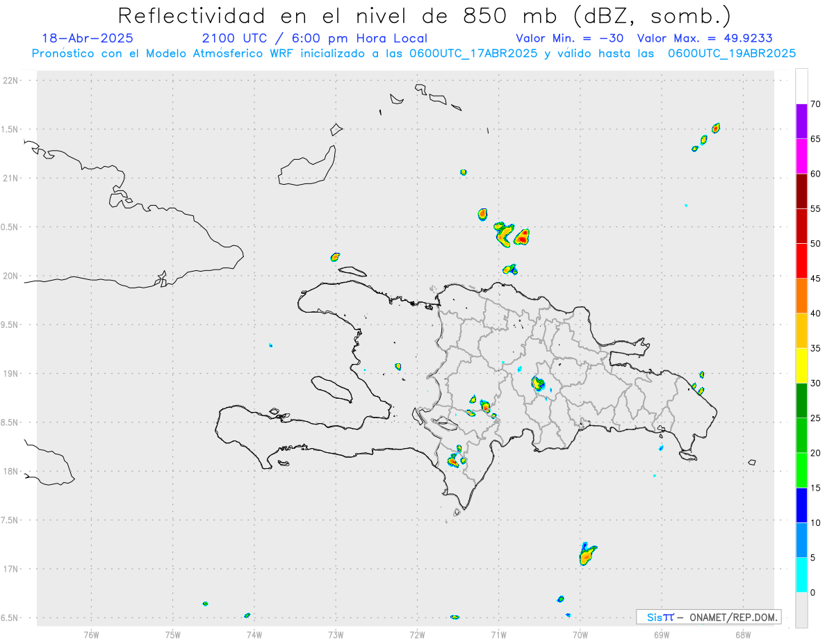
Task: Click the '69W' longitude label
Action: pyautogui.click(x=662, y=634)
